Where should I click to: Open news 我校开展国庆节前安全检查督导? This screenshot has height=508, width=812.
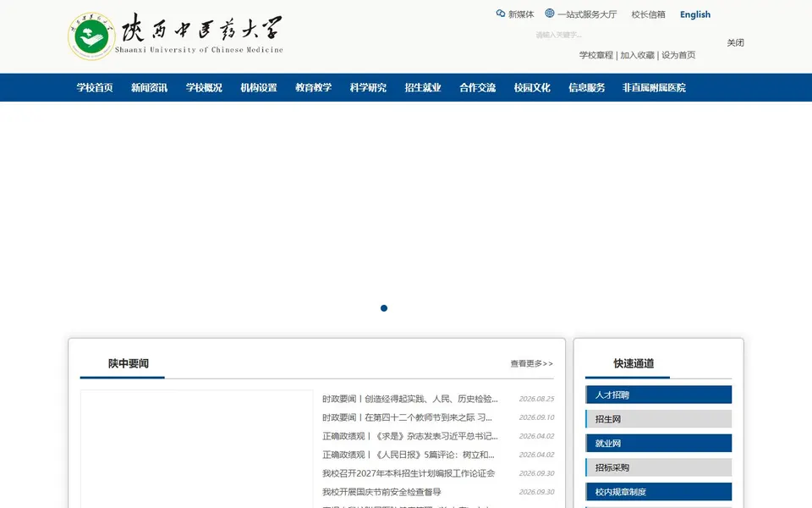tap(381, 492)
